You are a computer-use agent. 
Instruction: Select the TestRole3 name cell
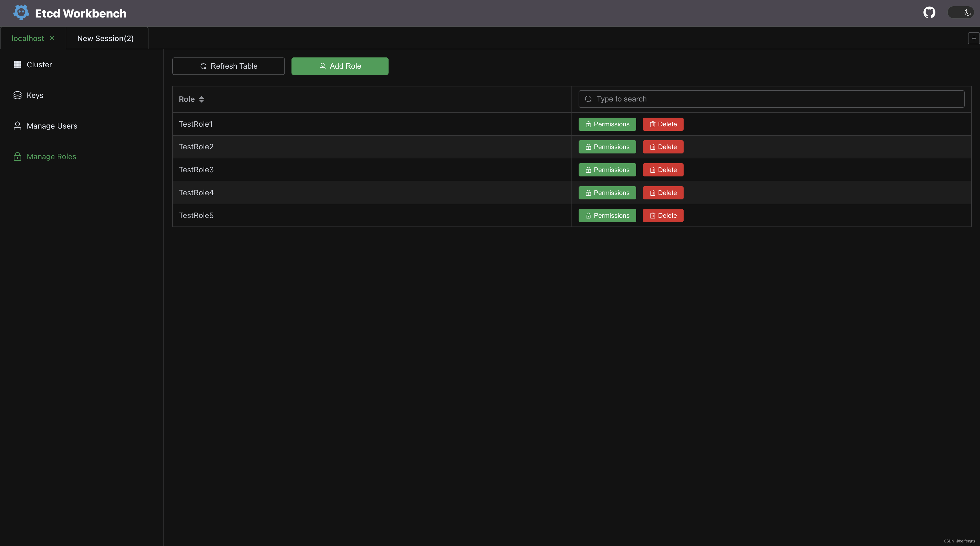point(372,170)
